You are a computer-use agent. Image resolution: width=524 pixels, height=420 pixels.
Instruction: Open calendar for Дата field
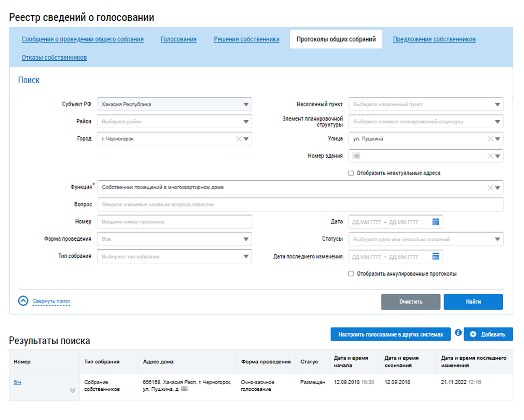point(436,222)
